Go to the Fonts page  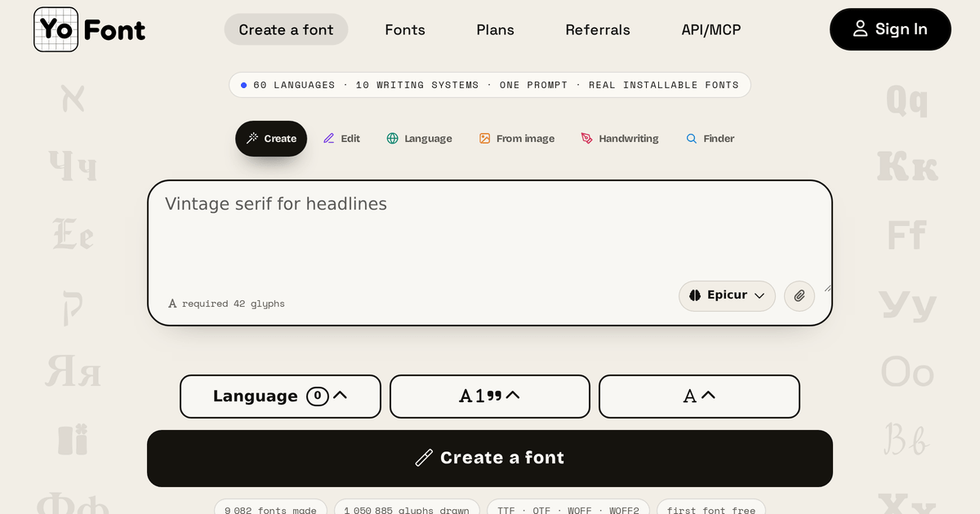[405, 29]
